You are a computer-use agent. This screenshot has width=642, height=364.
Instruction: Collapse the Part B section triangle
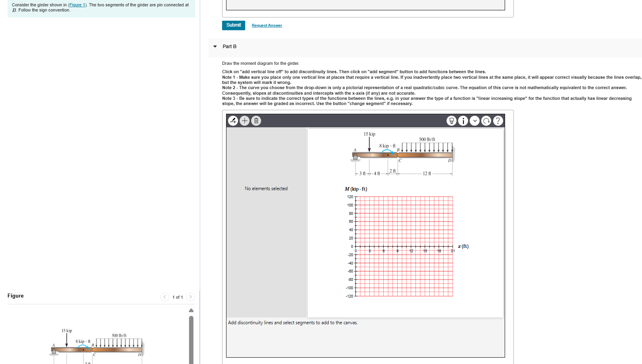point(215,47)
